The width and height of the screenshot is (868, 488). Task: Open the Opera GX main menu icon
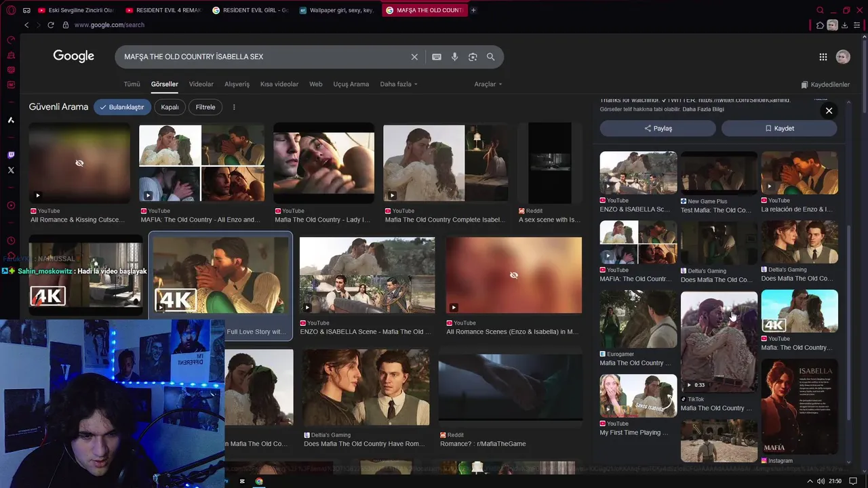pos(10,10)
